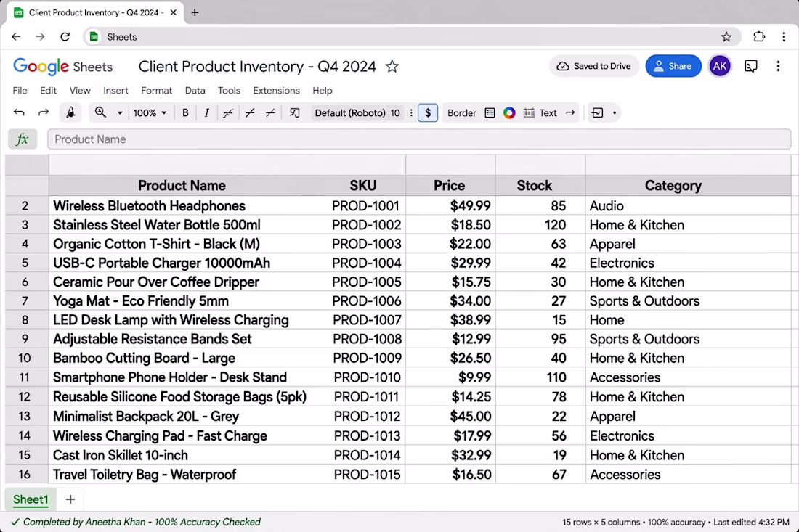Add a new sheet with the plus button
799x532 pixels.
pos(70,499)
